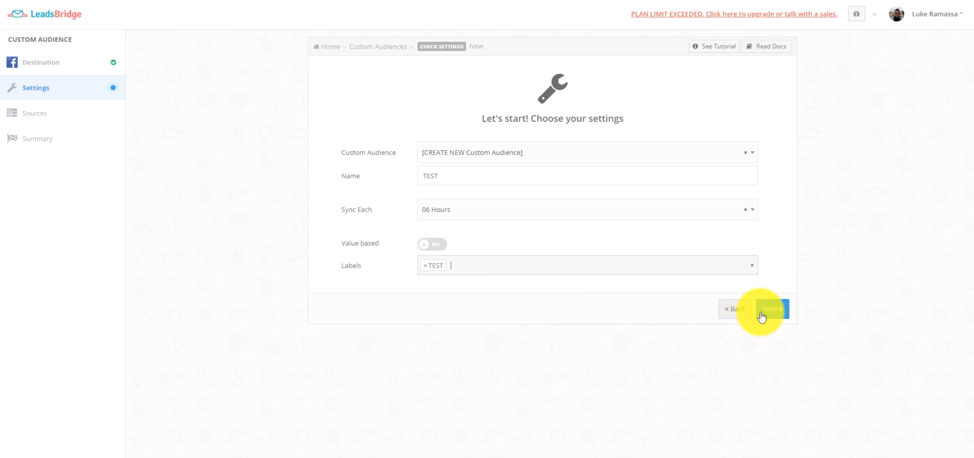Viewport: 974px width, 458px height.
Task: Click the See Tutorial button
Action: click(714, 46)
